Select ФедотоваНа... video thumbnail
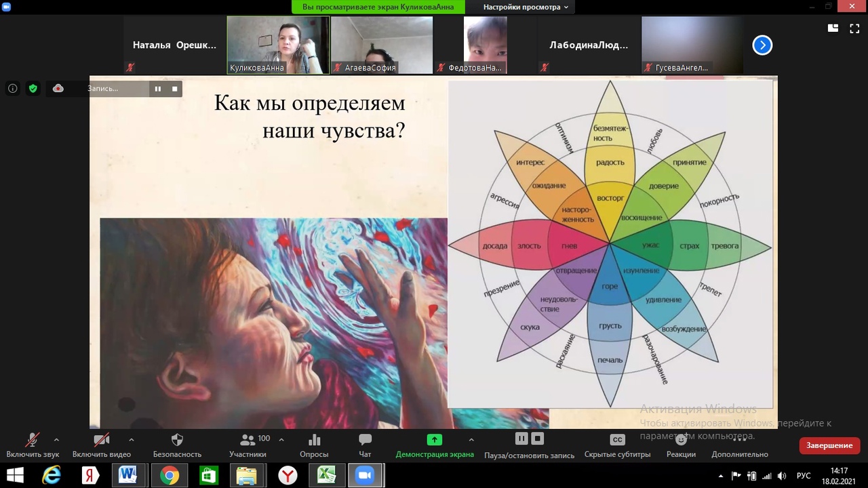 click(486, 45)
